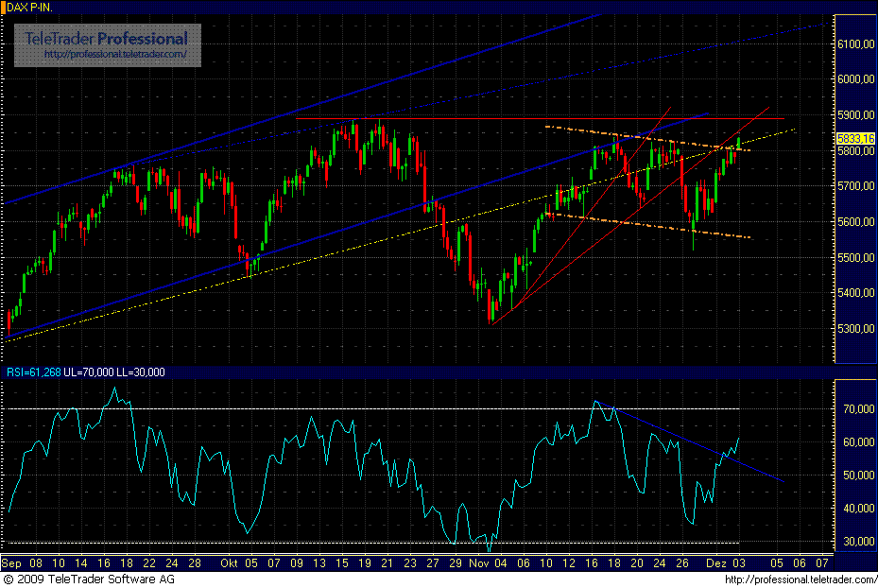Viewport: 878px width, 588px height.
Task: Click the highlighted current price box 5833,16
Action: coord(854,136)
